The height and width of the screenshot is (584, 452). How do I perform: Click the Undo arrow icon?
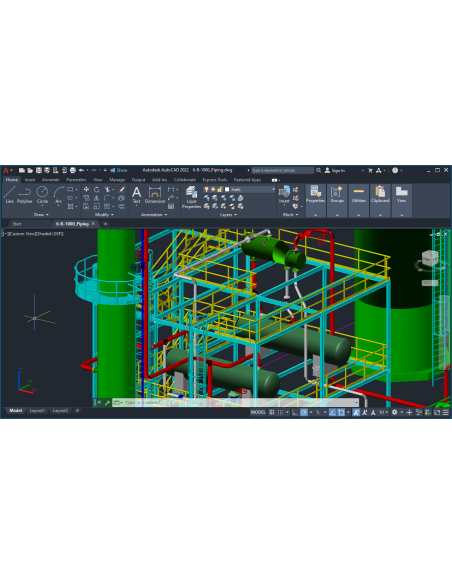pos(82,170)
